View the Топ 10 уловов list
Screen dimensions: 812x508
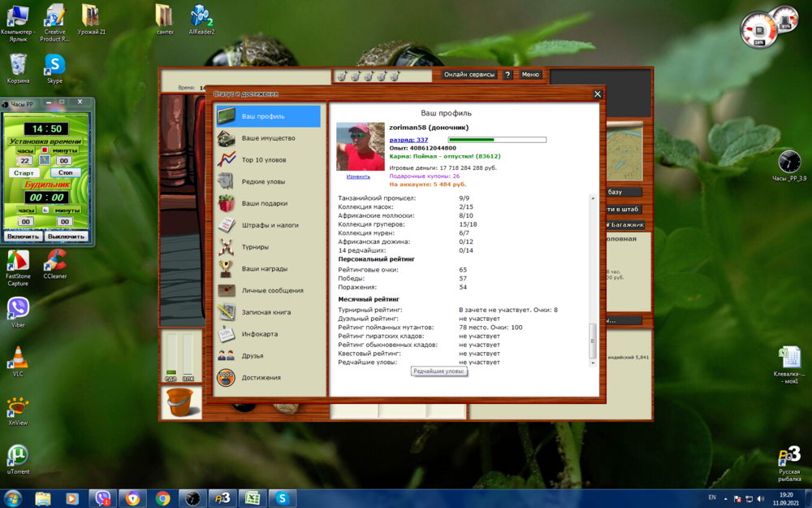[x=262, y=160]
